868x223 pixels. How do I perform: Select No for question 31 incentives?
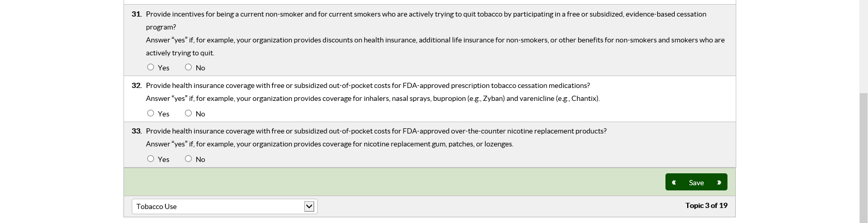point(188,67)
